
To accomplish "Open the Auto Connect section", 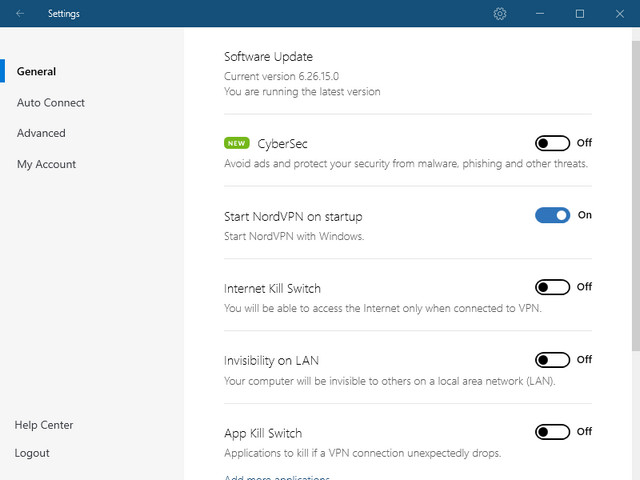I will coord(51,103).
